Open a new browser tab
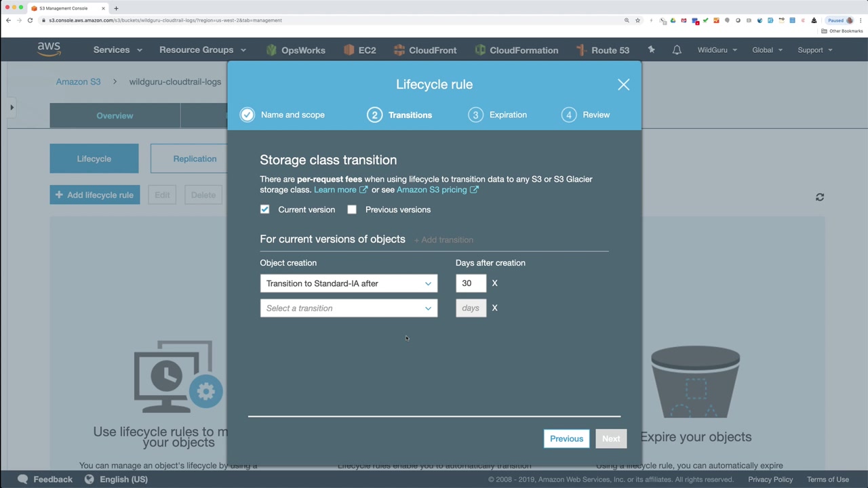The width and height of the screenshot is (868, 488). click(x=116, y=8)
